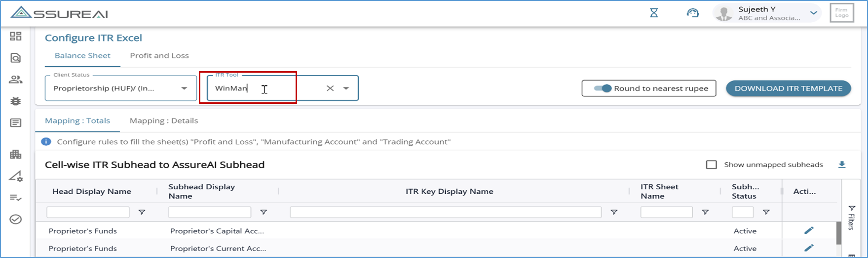The width and height of the screenshot is (868, 258).
Task: Click the Download ITR Template button
Action: click(x=788, y=88)
